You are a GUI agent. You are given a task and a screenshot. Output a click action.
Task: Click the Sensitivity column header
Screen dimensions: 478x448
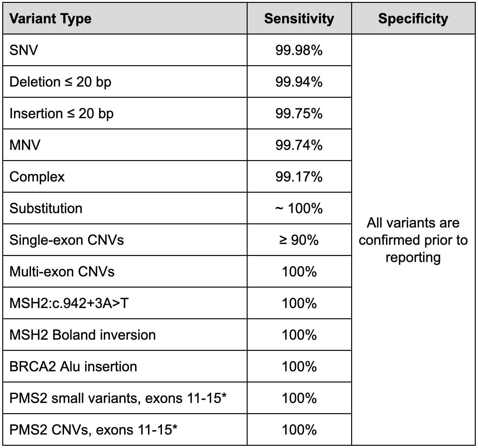click(x=299, y=19)
